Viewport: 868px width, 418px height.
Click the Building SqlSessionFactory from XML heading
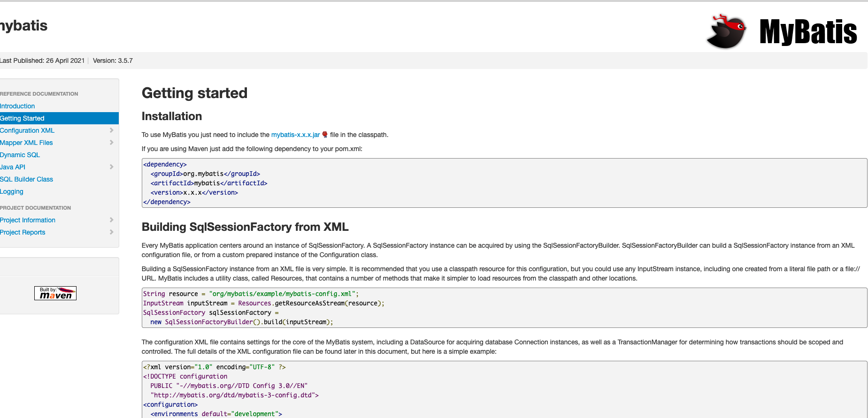[245, 227]
